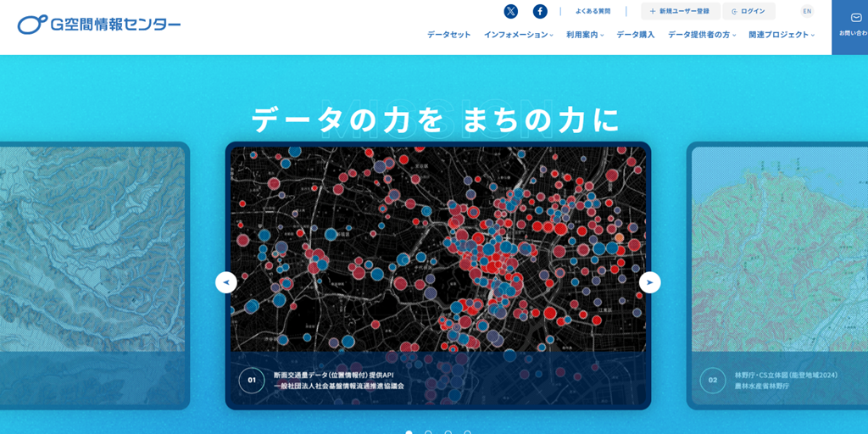Click the ログイン button
Image resolution: width=868 pixels, height=434 pixels.
(748, 11)
